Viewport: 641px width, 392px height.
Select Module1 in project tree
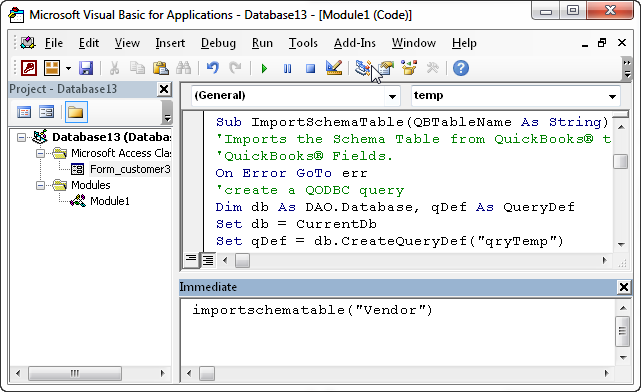pyautogui.click(x=110, y=201)
